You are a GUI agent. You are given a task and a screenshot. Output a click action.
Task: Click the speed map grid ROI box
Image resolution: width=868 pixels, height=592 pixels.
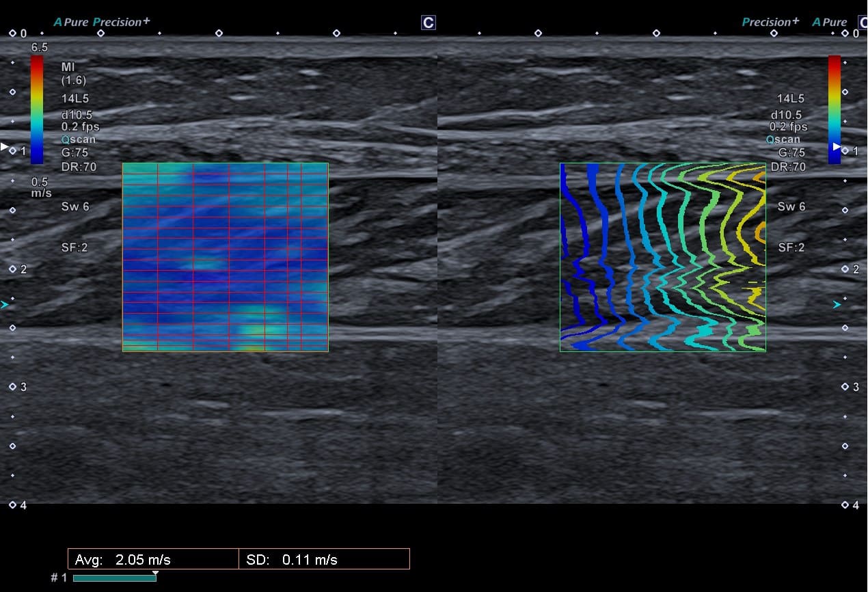(226, 257)
